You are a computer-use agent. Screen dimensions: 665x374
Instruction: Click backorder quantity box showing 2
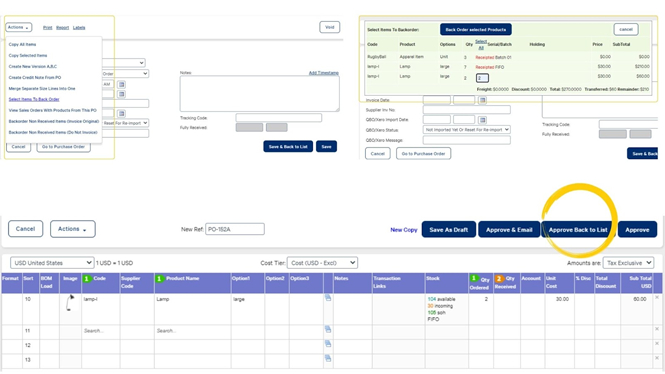tap(482, 78)
